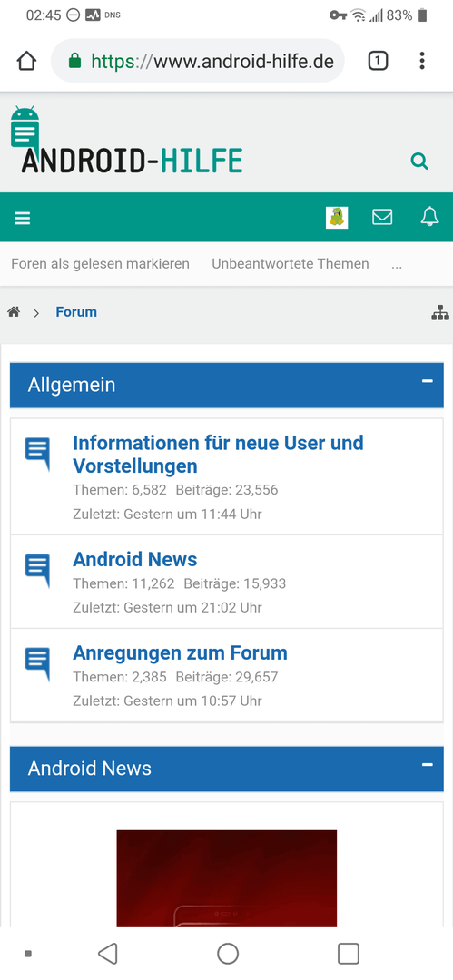Open the Anregungen zum Forum board
Screen dimensions: 453x980
(x=180, y=653)
